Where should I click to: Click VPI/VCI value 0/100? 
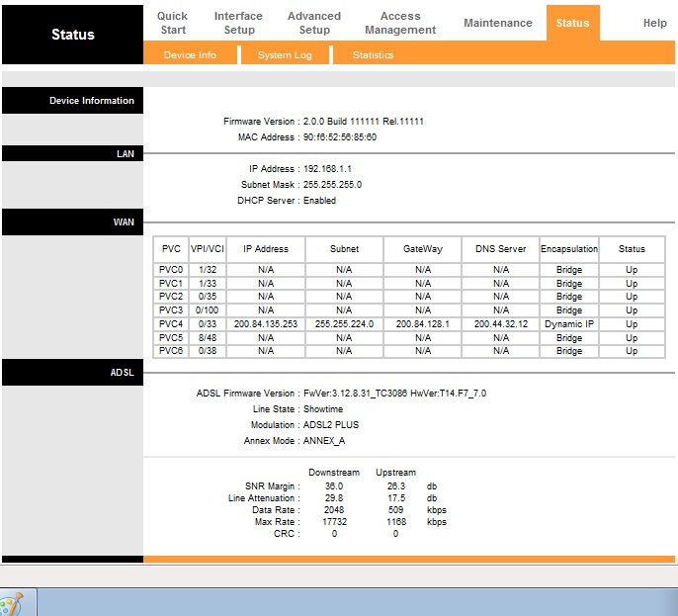[x=208, y=310]
